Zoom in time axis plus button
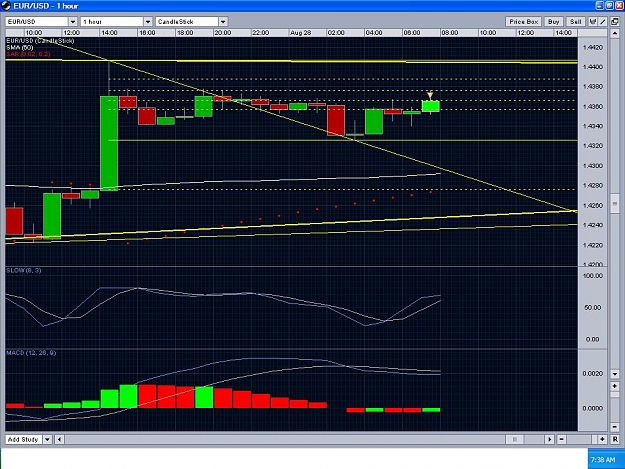625x469 pixels. click(x=602, y=439)
